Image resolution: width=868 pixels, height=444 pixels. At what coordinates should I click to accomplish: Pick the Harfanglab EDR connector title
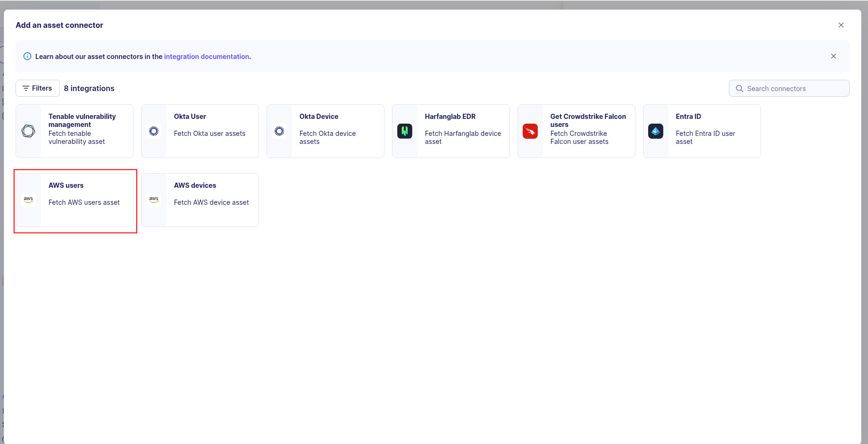coord(450,117)
